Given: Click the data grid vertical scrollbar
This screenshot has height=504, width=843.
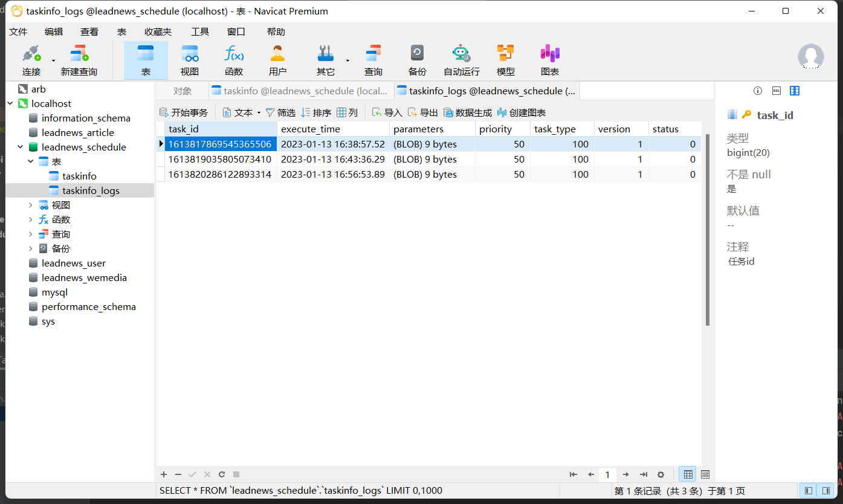Looking at the screenshot, I should tap(708, 230).
